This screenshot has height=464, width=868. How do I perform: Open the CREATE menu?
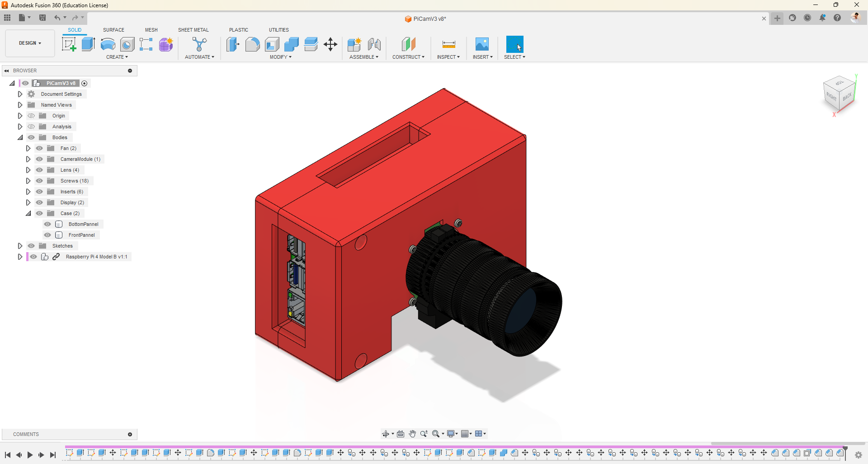[117, 57]
